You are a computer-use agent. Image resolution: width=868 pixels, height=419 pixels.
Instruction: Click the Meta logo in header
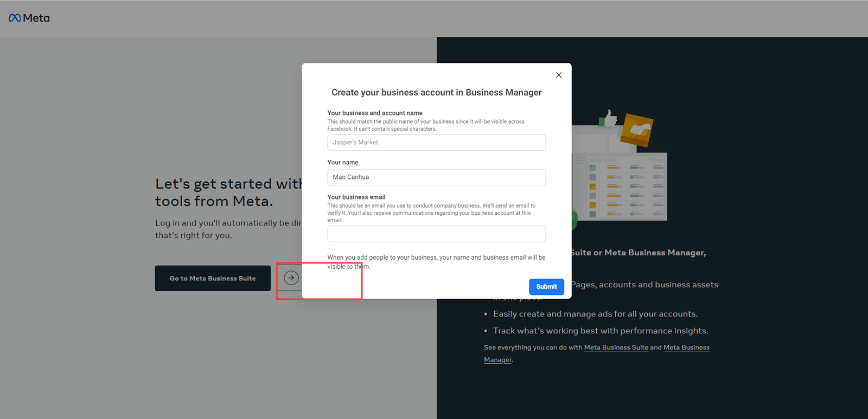[29, 18]
